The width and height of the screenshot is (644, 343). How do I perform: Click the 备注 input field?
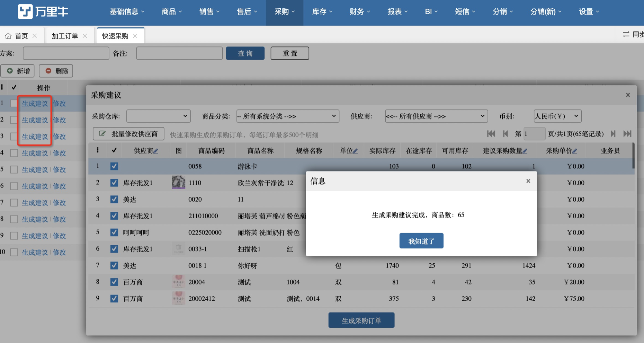pyautogui.click(x=179, y=53)
